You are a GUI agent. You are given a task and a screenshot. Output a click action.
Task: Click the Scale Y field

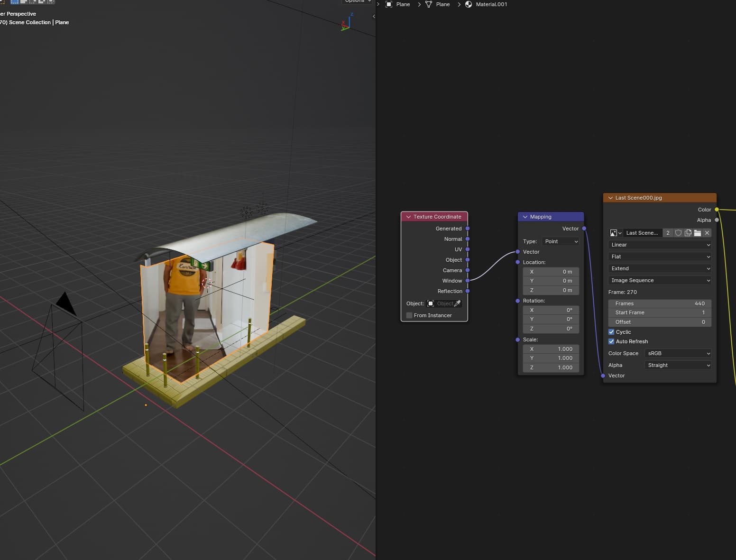[x=551, y=358]
